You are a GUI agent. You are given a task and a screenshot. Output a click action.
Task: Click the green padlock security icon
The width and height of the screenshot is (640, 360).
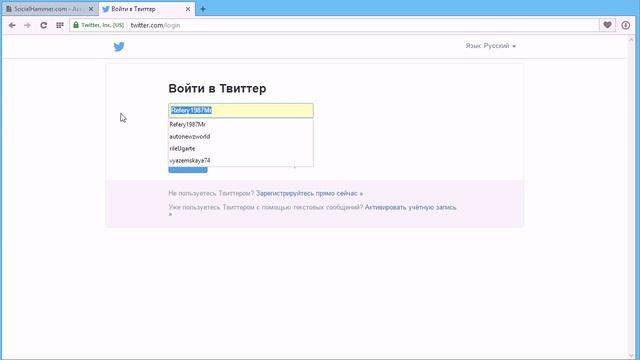coord(76,25)
